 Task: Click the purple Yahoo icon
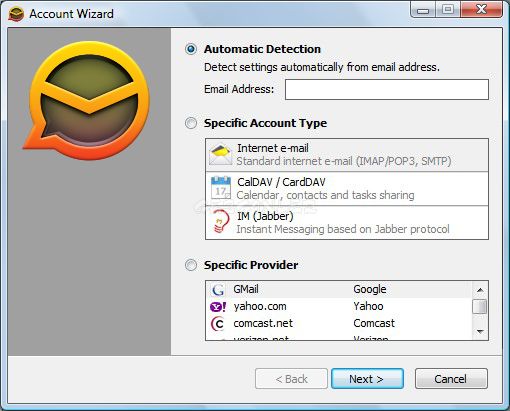pos(218,306)
